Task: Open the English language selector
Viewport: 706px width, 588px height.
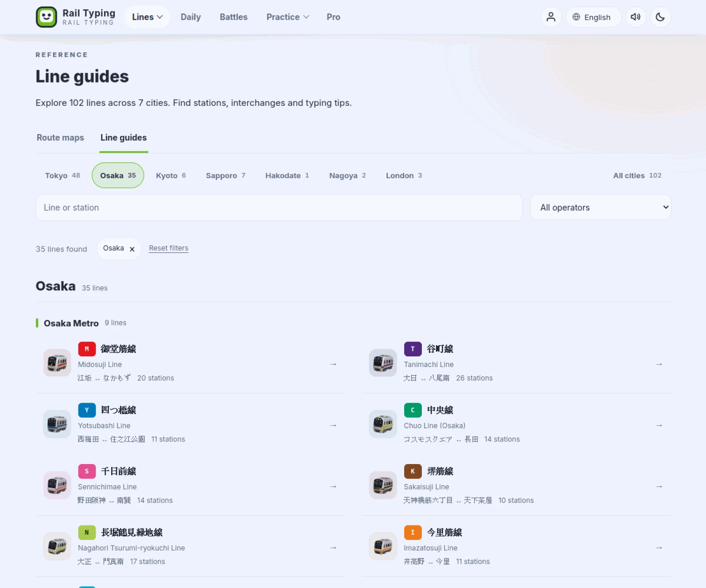Action: (593, 17)
